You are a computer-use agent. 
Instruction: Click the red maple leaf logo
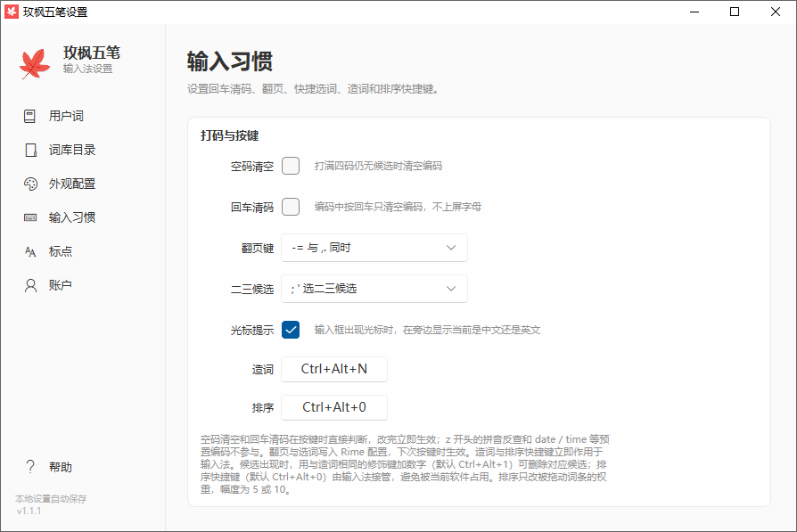[x=35, y=63]
